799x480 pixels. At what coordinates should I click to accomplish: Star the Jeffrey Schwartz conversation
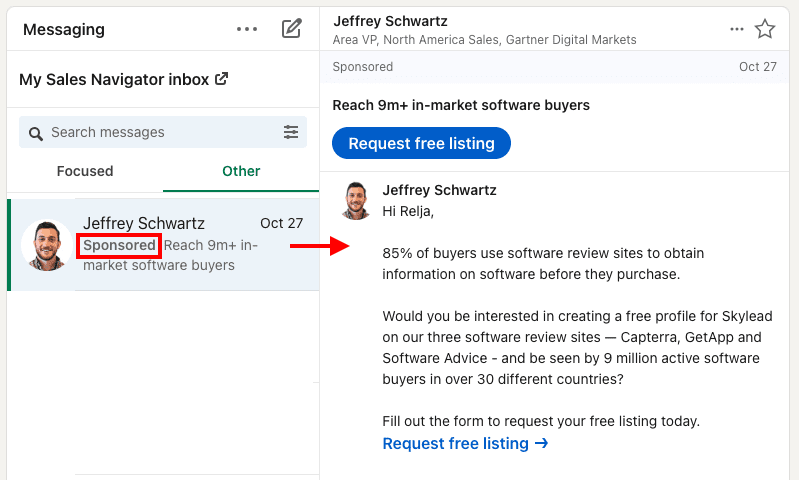tap(765, 29)
